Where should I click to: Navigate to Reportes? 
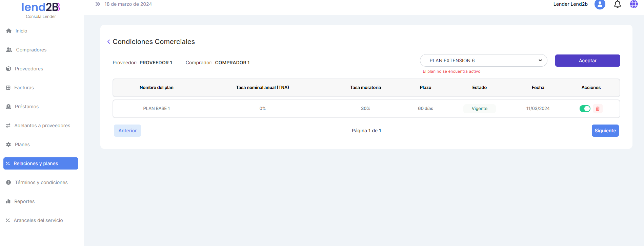(24, 201)
